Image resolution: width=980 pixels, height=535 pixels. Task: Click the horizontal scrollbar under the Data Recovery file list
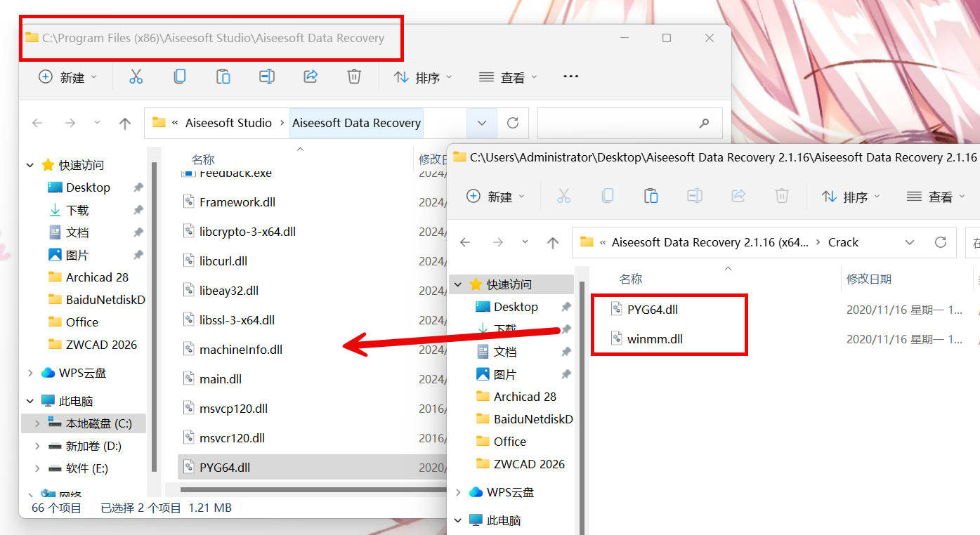tap(309, 489)
